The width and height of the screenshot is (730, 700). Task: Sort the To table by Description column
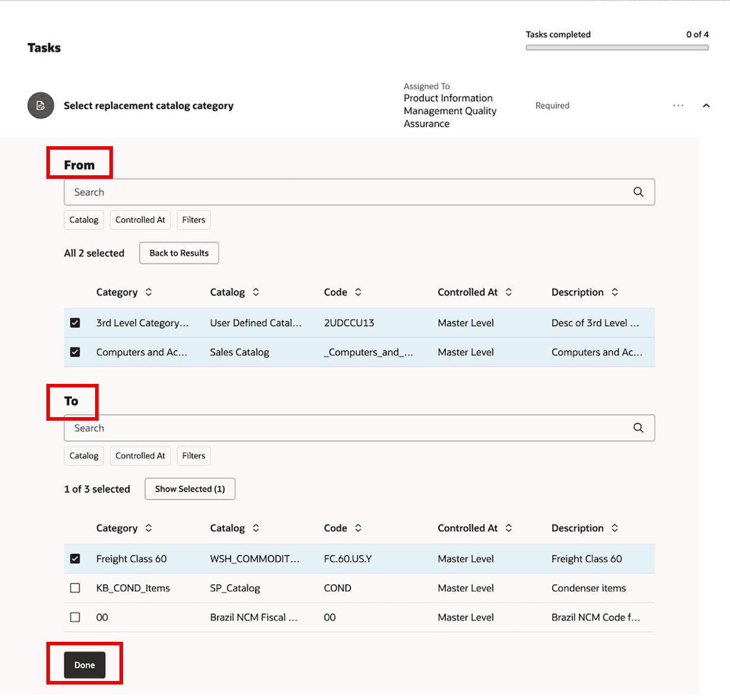click(x=615, y=528)
